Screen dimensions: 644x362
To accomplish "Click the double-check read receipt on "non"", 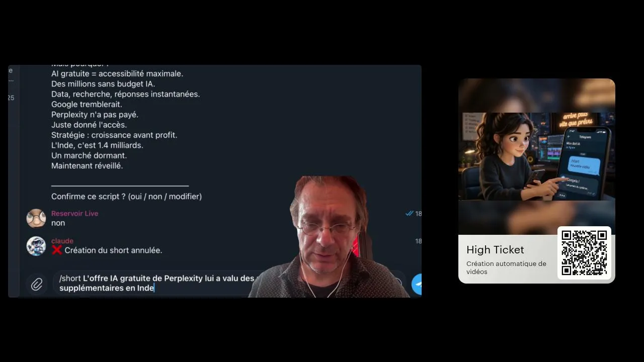I will coord(410,214).
